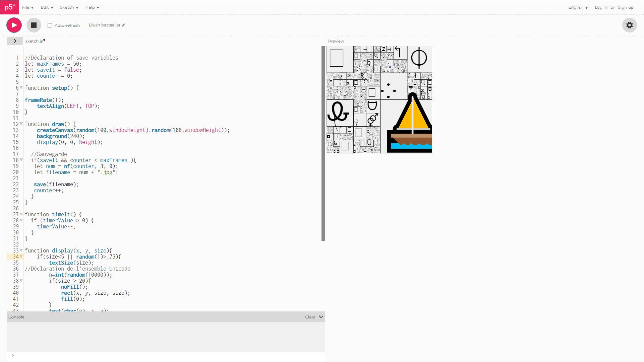This screenshot has width=644, height=362.
Task: Collapse setup function fold arrow on line 6
Action: pyautogui.click(x=21, y=88)
